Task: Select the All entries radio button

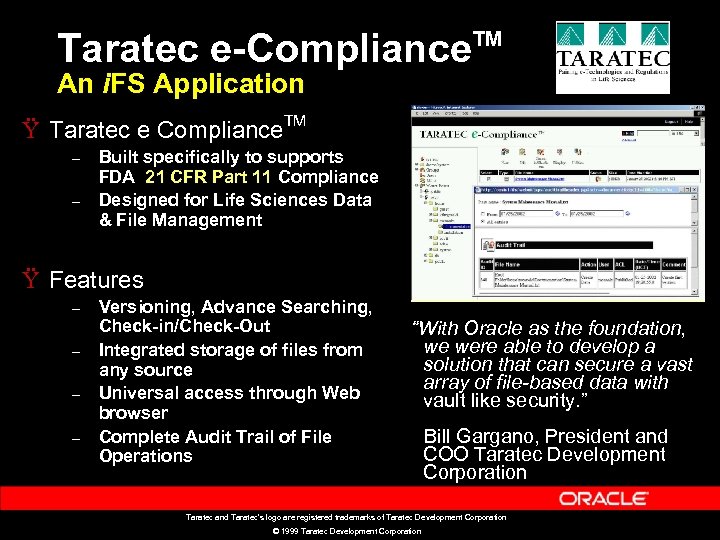Action: click(483, 221)
